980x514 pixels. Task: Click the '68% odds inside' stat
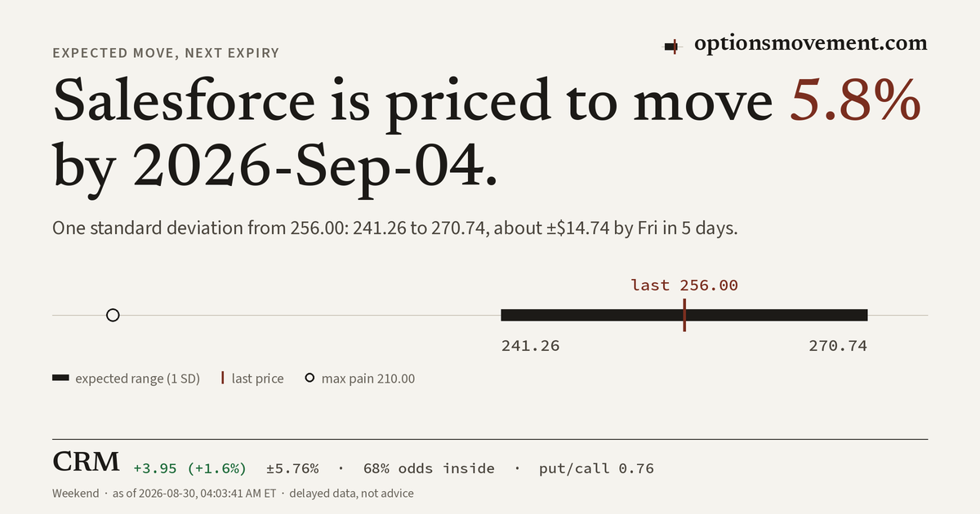point(429,468)
